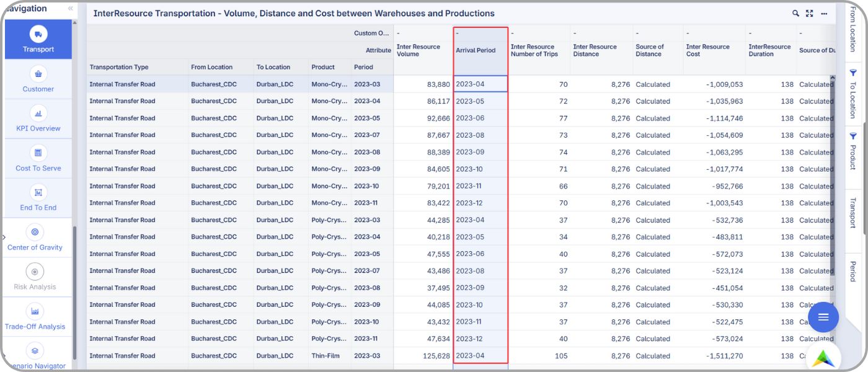The width and height of the screenshot is (868, 372).
Task: Select the volume cell 79,201
Action: point(423,186)
